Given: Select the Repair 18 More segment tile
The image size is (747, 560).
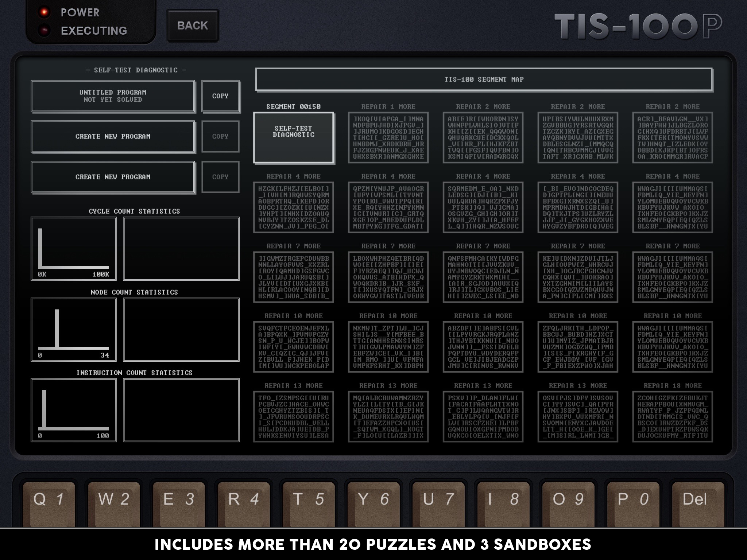Looking at the screenshot, I should [672, 416].
